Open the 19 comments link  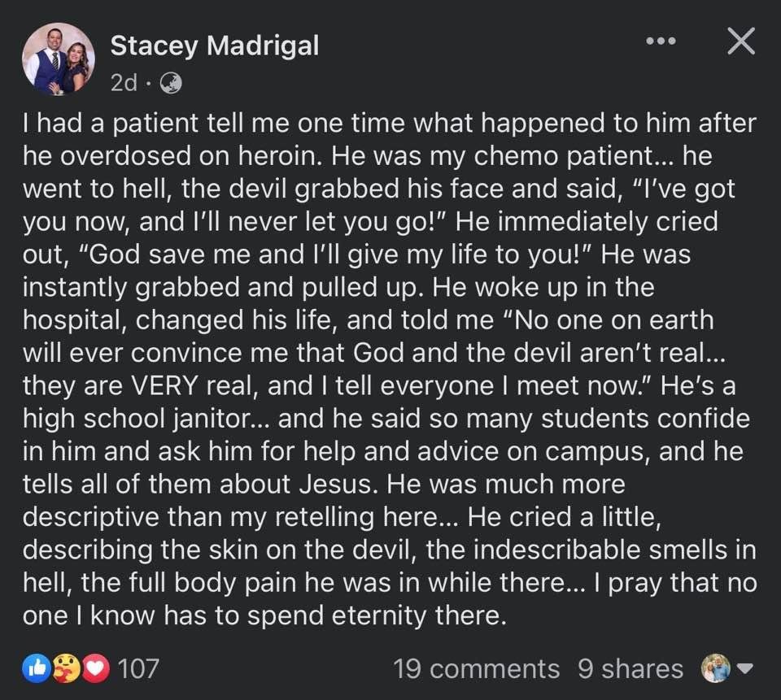pos(476,668)
